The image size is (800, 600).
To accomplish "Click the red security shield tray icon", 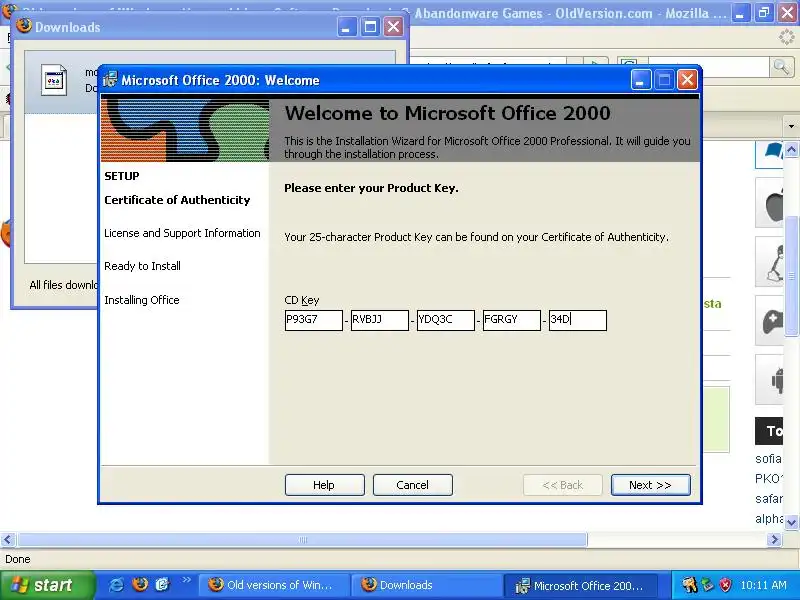I will [725, 585].
